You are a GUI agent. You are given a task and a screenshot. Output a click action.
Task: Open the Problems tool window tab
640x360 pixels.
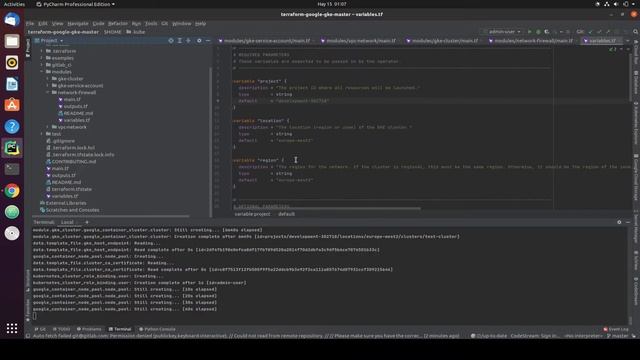click(x=89, y=329)
